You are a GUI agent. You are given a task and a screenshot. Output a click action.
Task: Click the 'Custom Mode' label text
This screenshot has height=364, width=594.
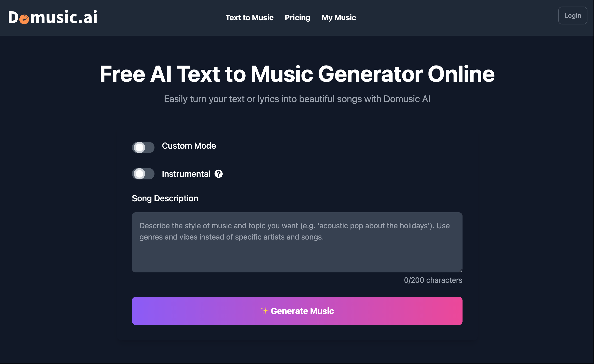click(189, 146)
